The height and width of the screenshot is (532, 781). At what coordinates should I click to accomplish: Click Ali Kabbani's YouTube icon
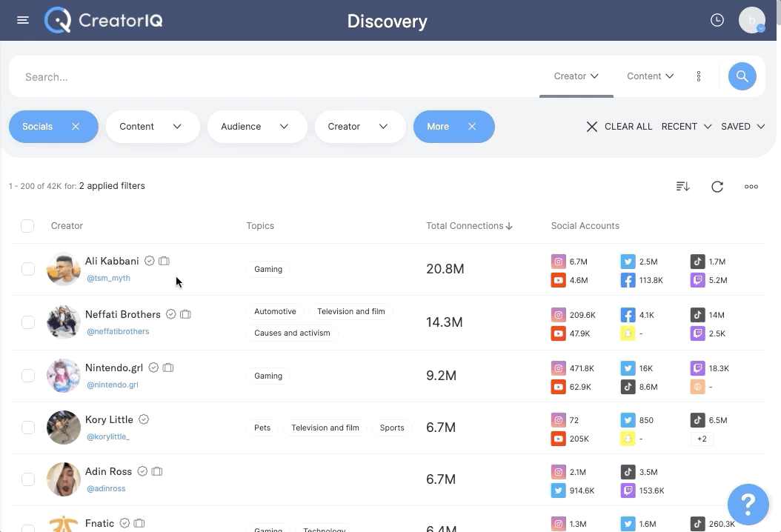(x=559, y=280)
